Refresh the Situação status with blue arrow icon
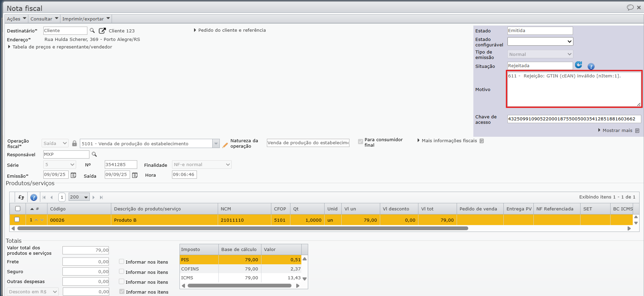 pos(578,65)
